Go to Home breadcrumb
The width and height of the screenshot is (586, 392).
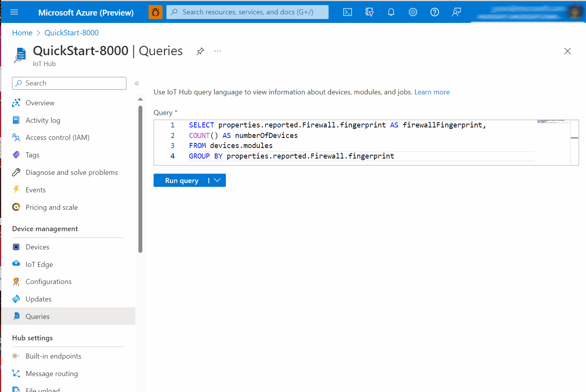(22, 33)
